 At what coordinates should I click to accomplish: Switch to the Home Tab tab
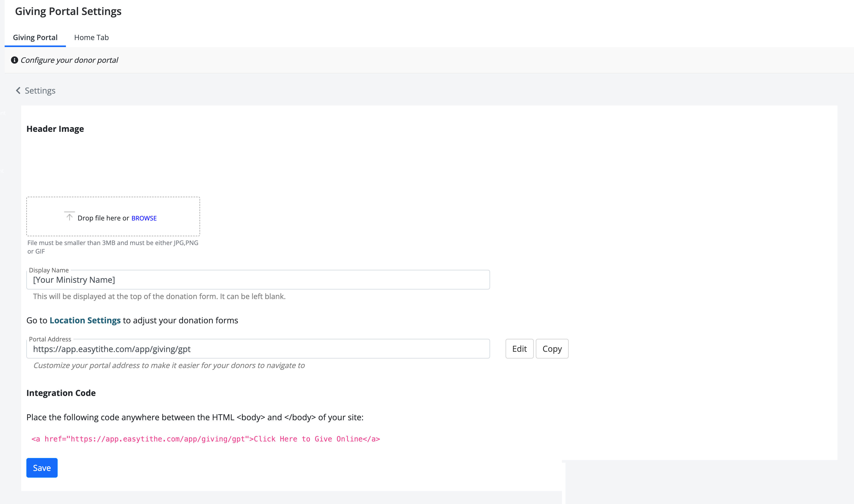pyautogui.click(x=91, y=37)
